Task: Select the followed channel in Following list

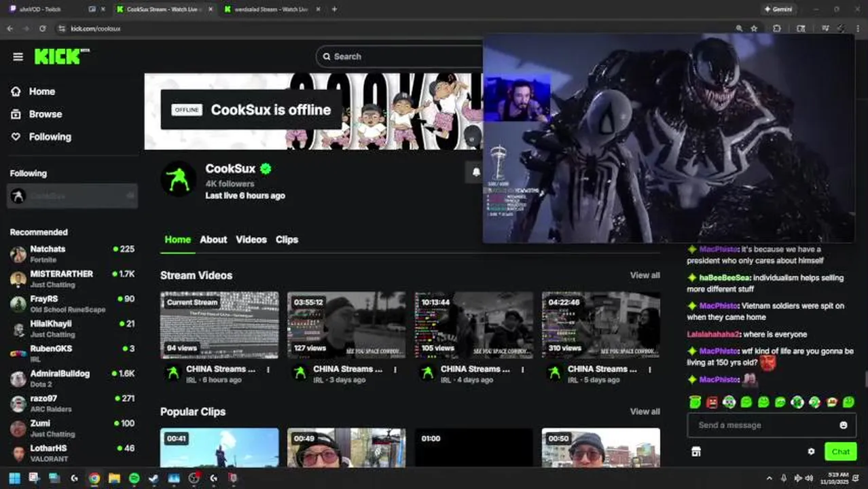Action: 73,196
